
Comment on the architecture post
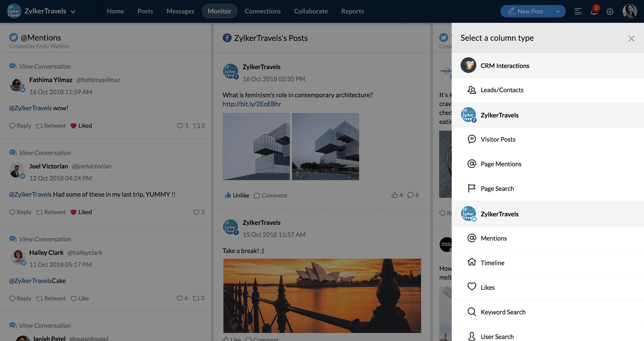[x=270, y=195]
